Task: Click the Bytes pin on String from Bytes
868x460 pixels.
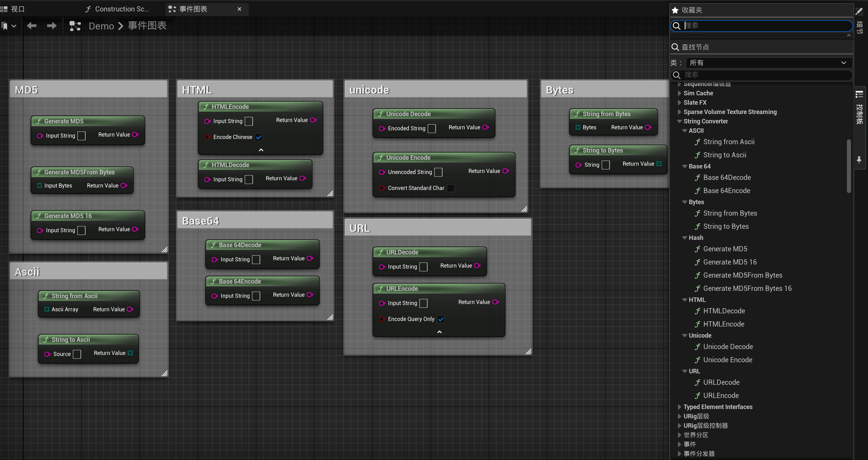Action: 578,127
